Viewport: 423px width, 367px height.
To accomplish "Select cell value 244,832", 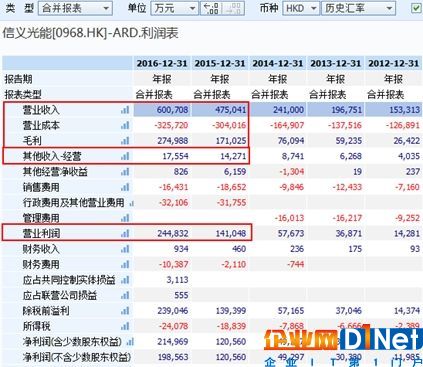I will [x=172, y=233].
